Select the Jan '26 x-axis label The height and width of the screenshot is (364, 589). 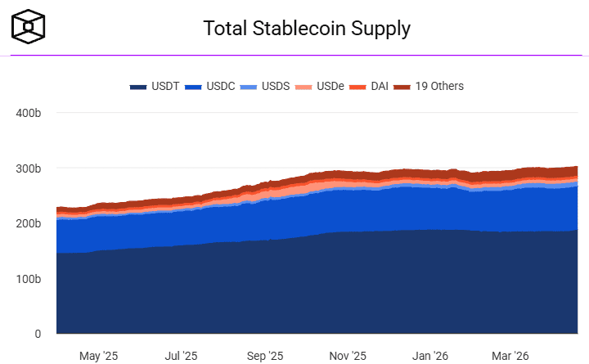coord(429,356)
